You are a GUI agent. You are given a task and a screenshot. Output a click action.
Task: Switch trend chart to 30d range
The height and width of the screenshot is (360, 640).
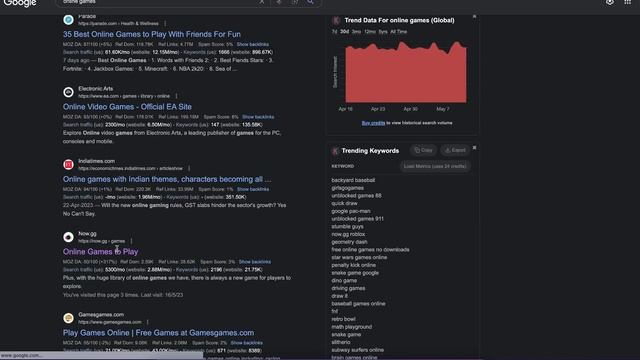point(344,31)
